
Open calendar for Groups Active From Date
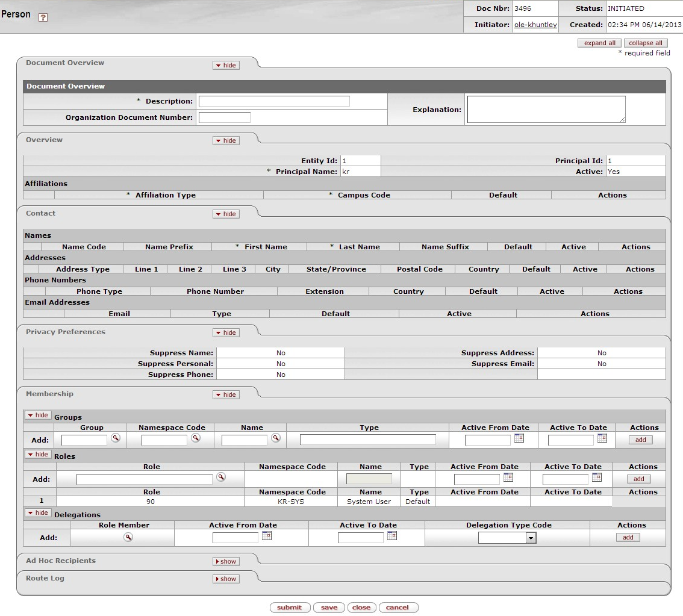(x=519, y=438)
